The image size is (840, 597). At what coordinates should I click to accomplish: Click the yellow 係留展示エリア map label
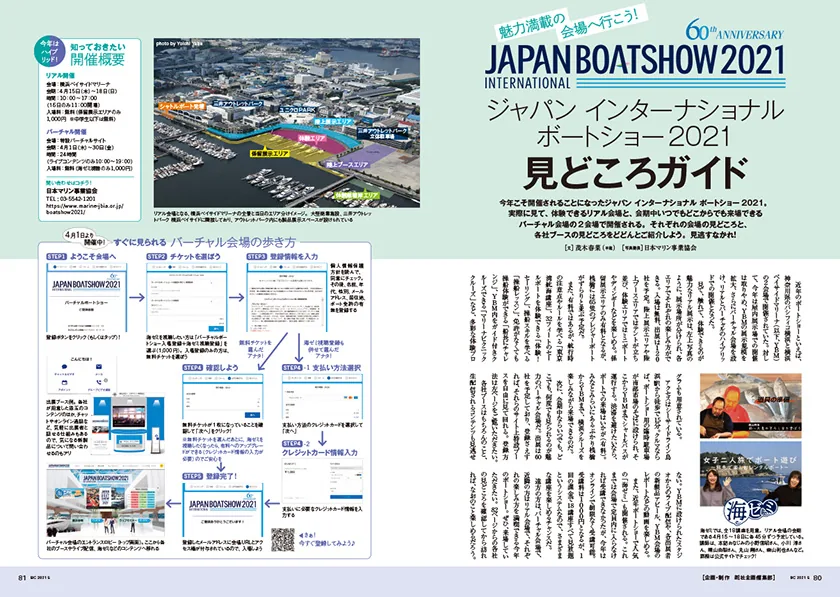point(269,153)
